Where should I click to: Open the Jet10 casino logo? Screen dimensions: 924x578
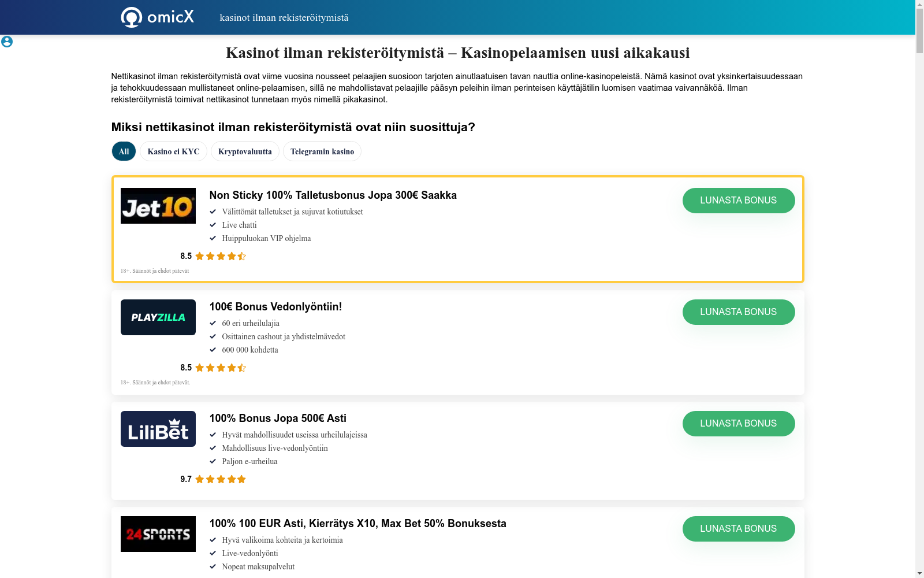click(158, 206)
